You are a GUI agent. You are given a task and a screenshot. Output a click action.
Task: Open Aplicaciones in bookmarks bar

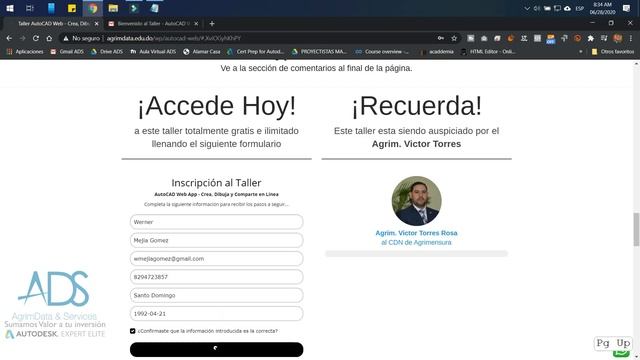pos(25,52)
